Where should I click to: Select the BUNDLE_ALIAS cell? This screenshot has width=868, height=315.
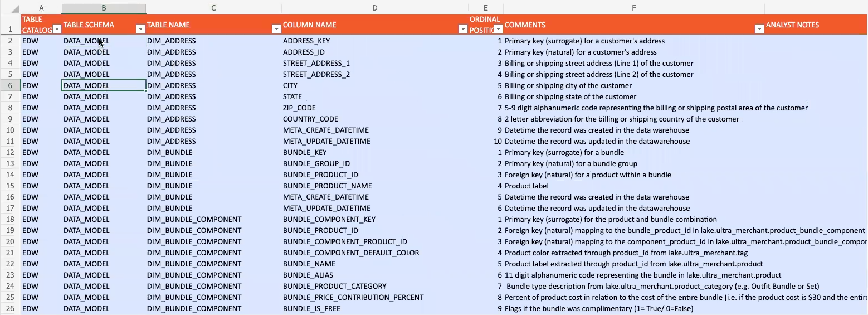375,275
